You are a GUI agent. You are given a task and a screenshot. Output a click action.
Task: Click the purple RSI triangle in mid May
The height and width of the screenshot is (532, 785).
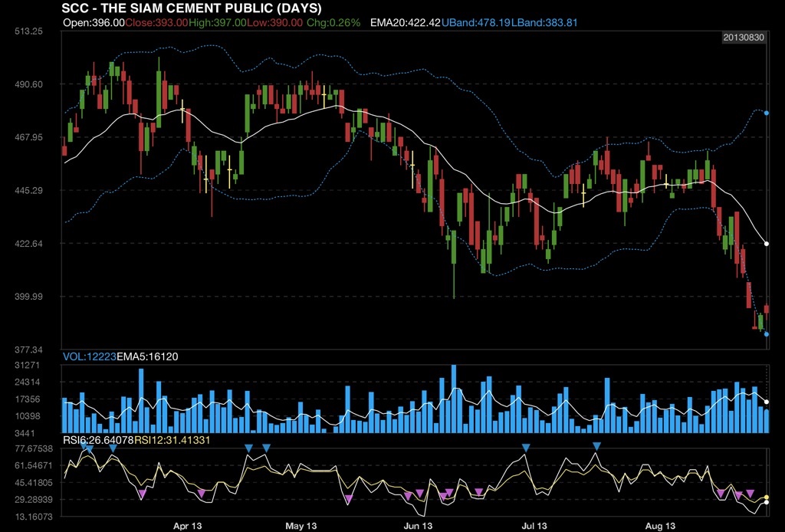349,498
